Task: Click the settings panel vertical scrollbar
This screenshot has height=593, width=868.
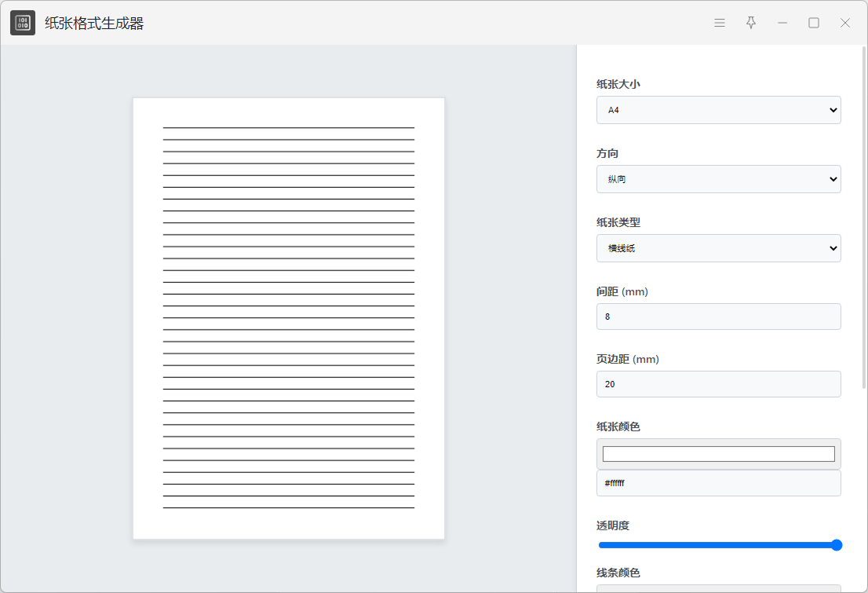Action: click(864, 218)
